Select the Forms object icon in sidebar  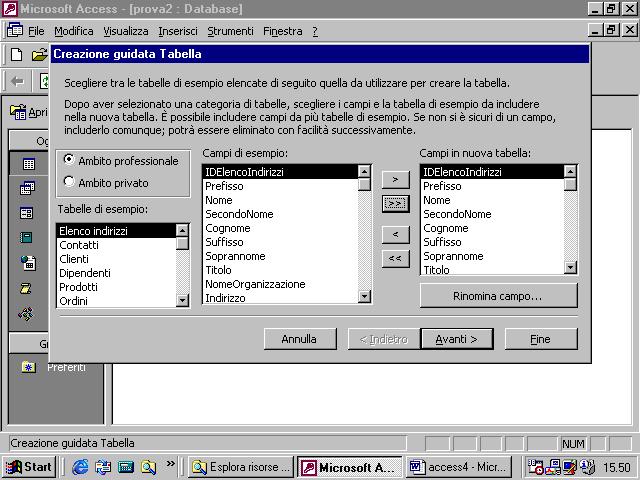pos(27,213)
